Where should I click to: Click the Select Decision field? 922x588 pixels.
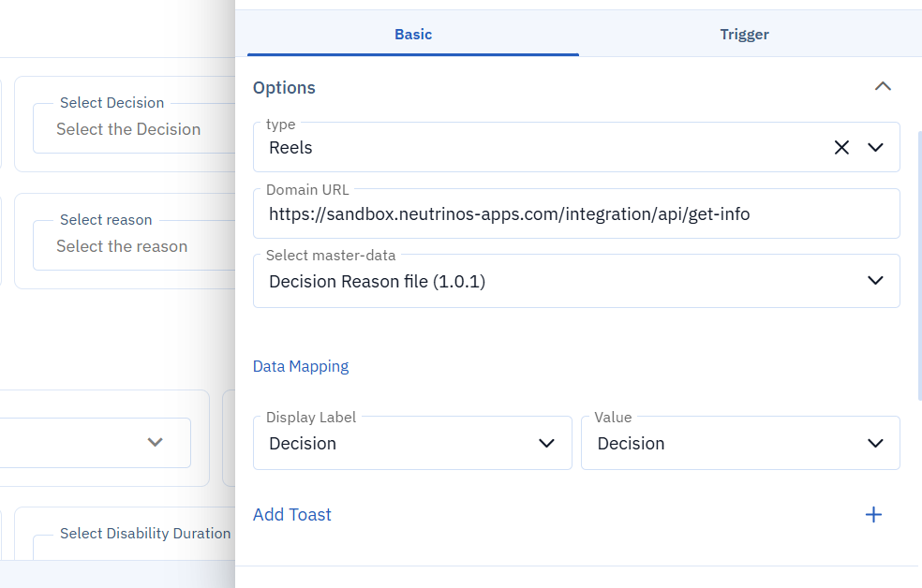(134, 128)
